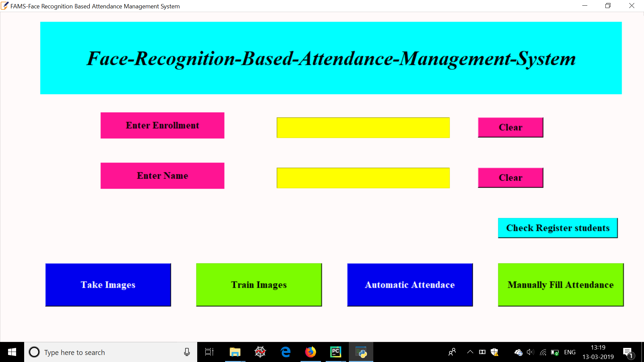Clear the enrollment field using its Clear button
Screen dimensions: 644x362
(510, 127)
